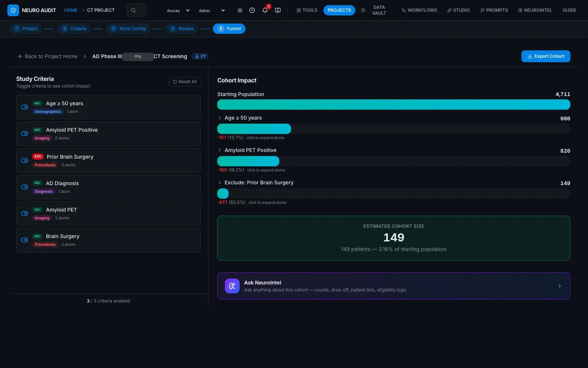Click the Estimated Cohort Size card
Image resolution: width=588 pixels, height=368 pixels.
point(394,238)
